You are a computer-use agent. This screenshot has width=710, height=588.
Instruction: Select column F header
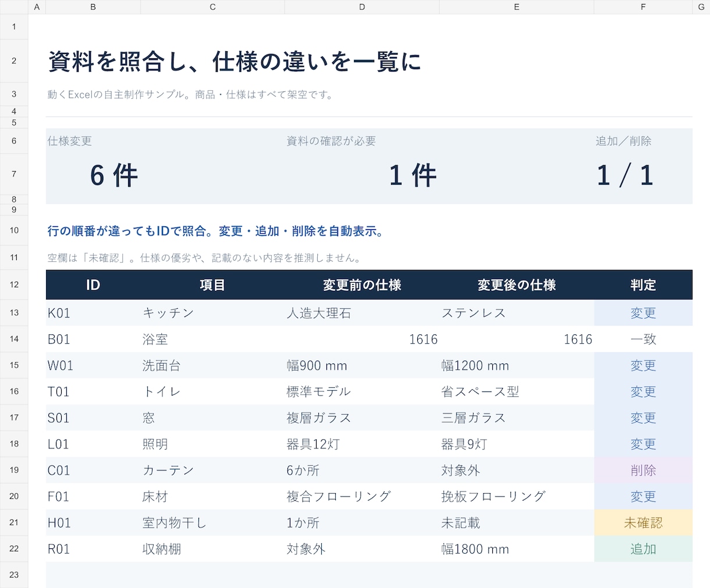point(643,7)
